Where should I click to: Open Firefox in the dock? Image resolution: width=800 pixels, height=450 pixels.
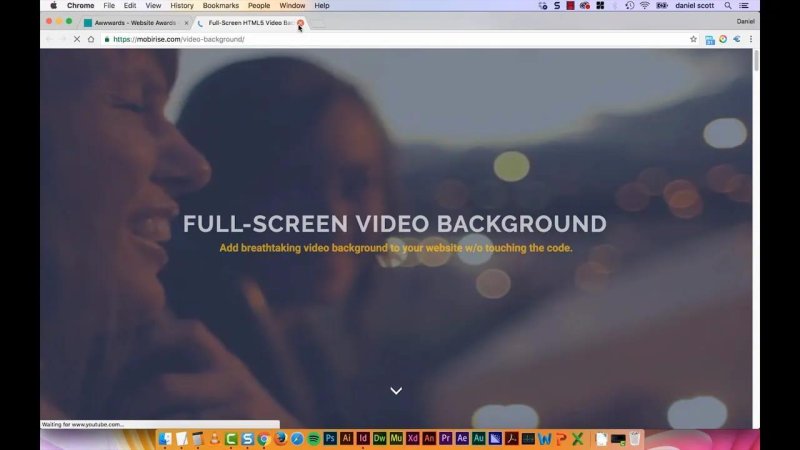tap(281, 438)
